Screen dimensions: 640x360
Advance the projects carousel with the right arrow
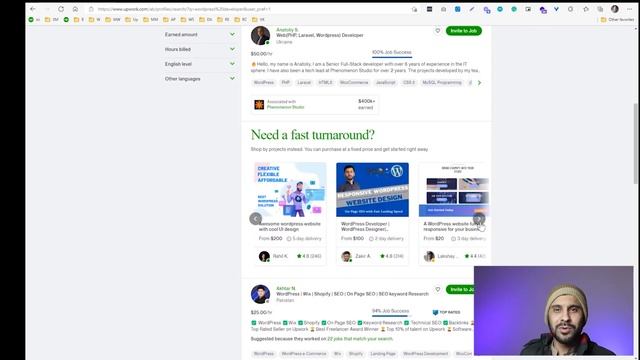click(479, 219)
